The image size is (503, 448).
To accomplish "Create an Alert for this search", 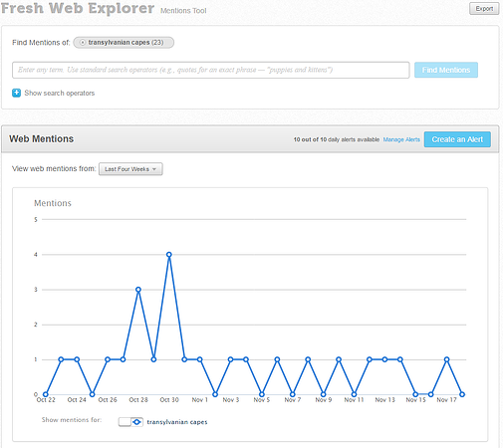I will point(457,139).
